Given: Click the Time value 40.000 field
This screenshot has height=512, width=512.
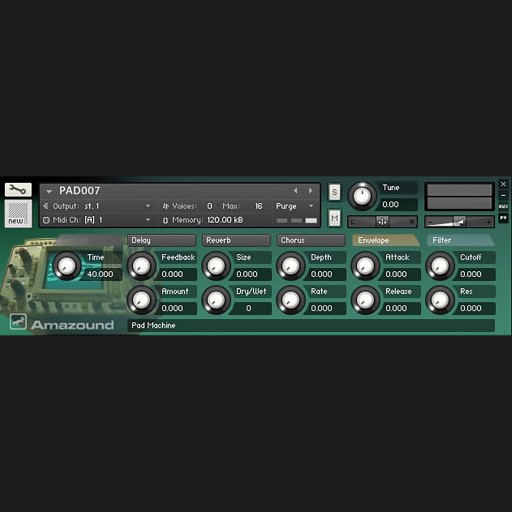Looking at the screenshot, I should point(101,274).
